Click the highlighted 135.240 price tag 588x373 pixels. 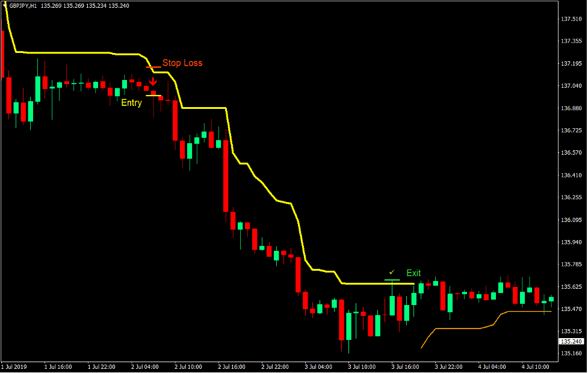571,341
